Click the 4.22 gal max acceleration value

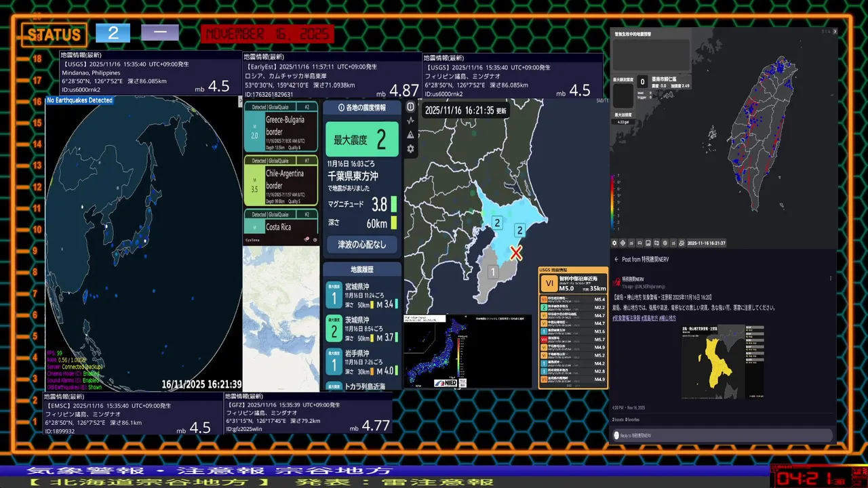tap(623, 122)
